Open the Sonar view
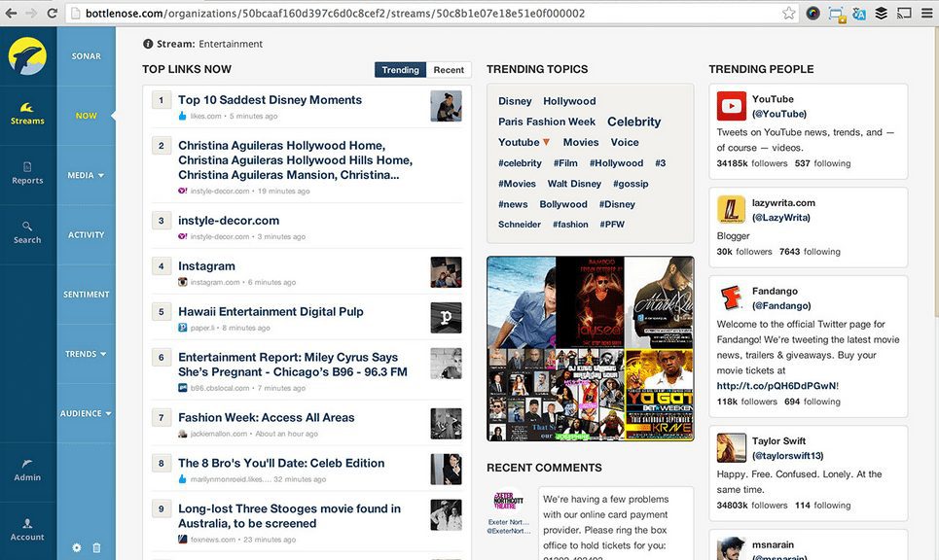 pos(86,56)
